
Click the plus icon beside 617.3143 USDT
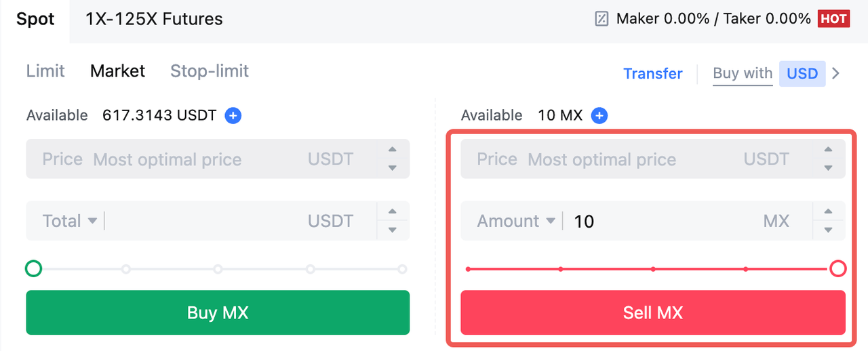point(233,116)
